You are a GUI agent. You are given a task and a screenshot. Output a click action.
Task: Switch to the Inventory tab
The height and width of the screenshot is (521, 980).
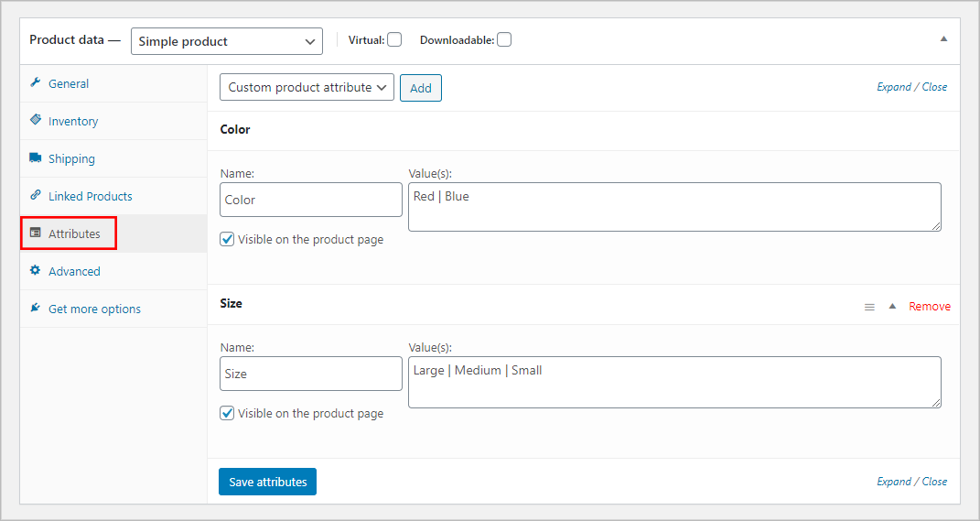point(73,121)
